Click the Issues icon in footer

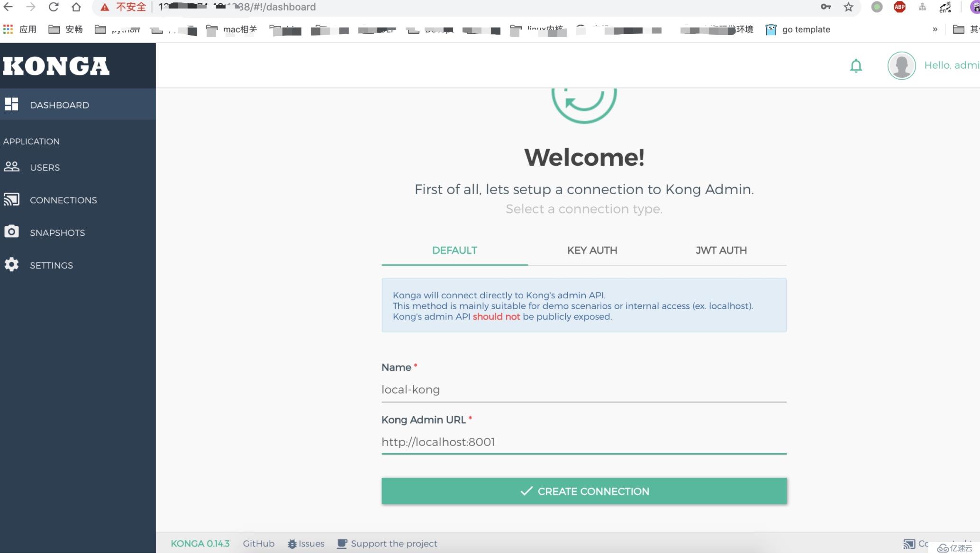pos(292,543)
